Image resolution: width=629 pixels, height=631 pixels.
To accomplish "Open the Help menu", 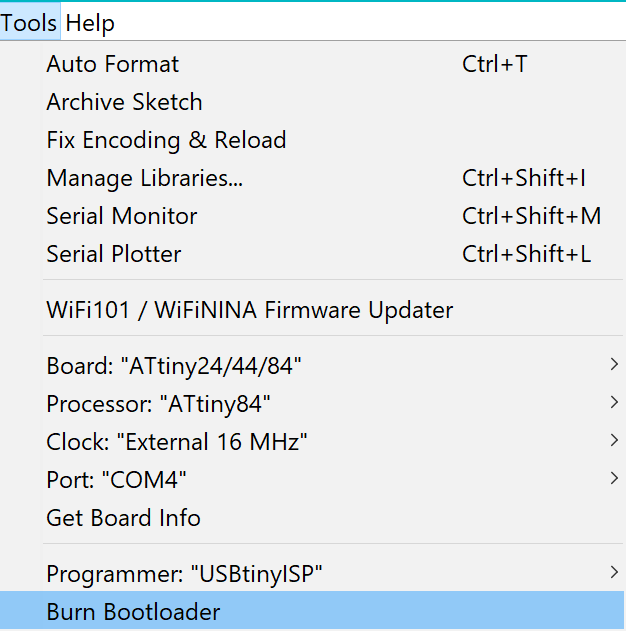I will [90, 23].
